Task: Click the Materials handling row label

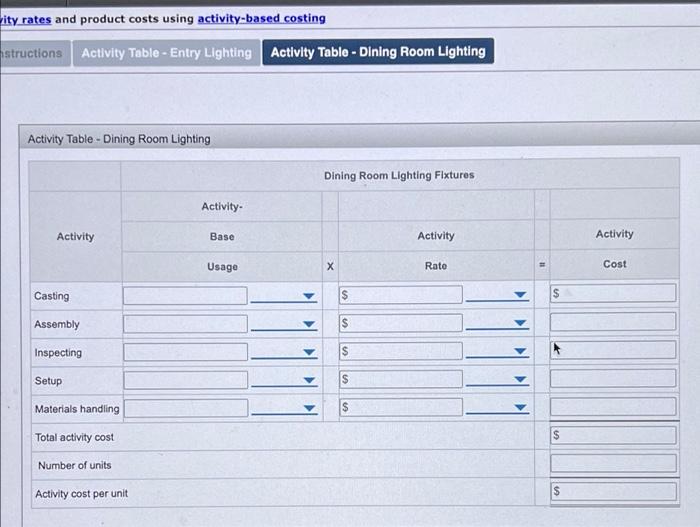Action: coord(77,409)
